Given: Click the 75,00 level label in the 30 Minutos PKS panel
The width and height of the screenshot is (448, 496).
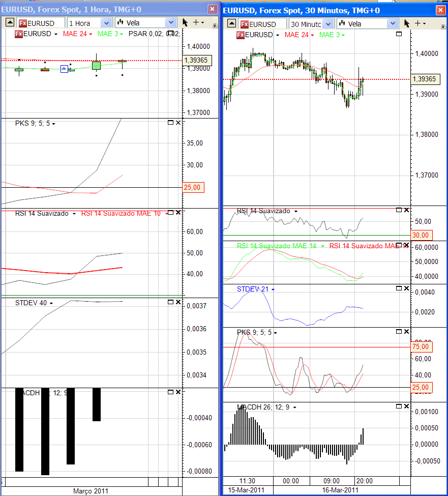Looking at the screenshot, I should tap(421, 347).
